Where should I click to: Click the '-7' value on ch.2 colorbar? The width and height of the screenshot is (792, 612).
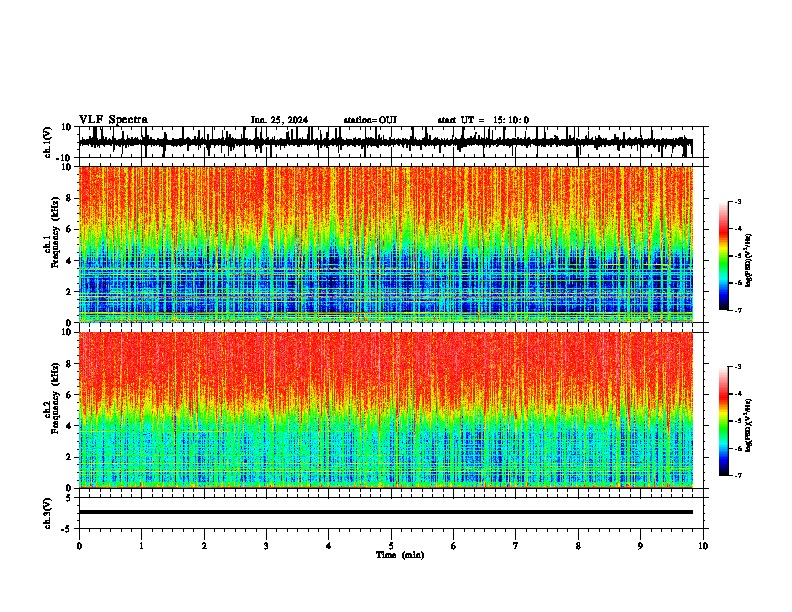tap(737, 476)
